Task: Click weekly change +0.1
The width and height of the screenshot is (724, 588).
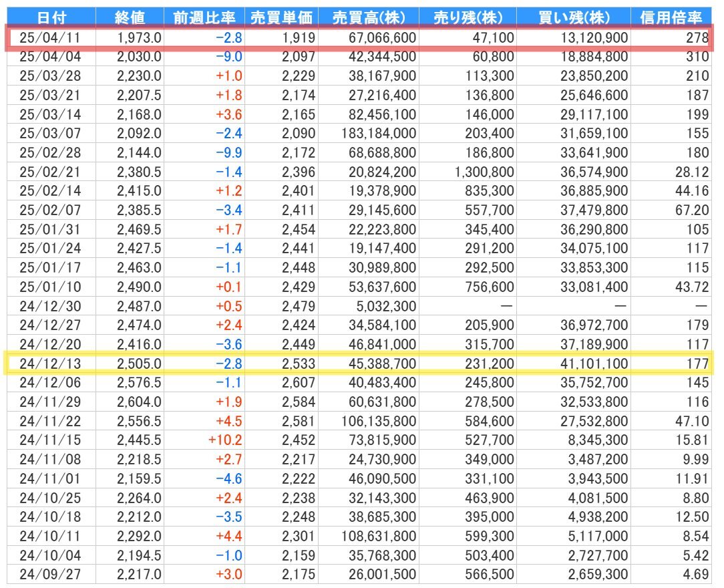Action: [229, 287]
